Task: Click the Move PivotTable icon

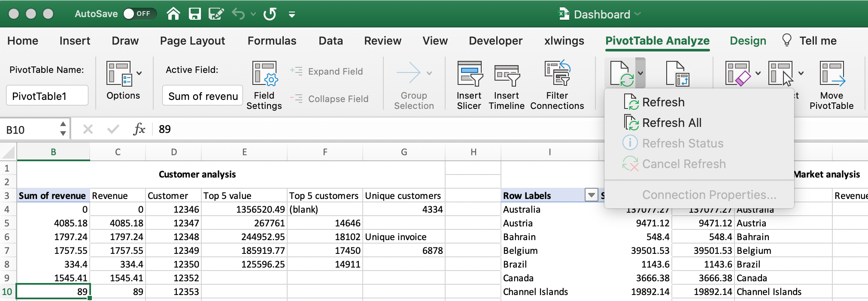Action: [x=832, y=74]
